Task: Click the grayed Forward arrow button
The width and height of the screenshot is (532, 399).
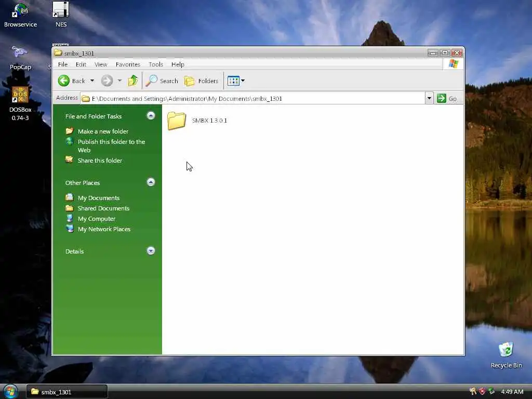Action: click(x=107, y=81)
